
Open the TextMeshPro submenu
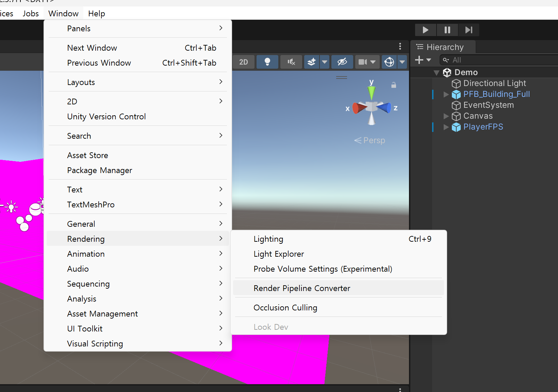click(138, 205)
